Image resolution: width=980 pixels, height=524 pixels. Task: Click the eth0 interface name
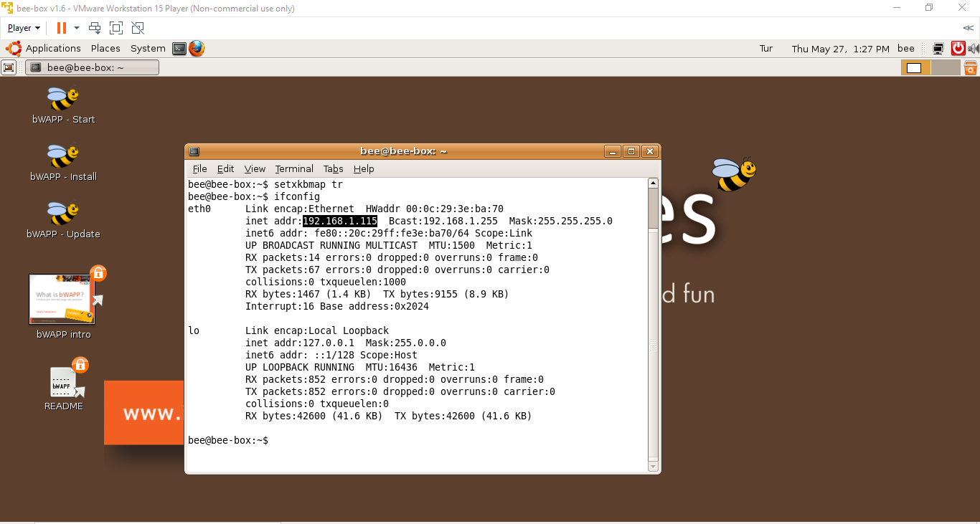(x=199, y=209)
